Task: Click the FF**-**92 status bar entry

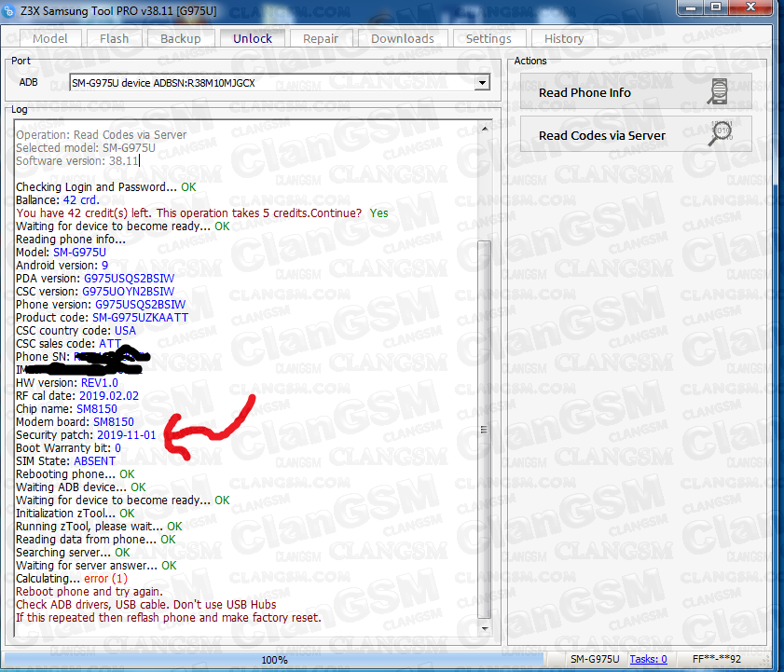Action: pyautogui.click(x=717, y=659)
